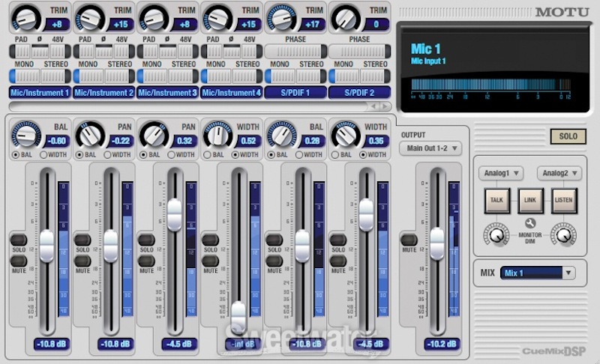This screenshot has height=364, width=600.
Task: Click the S/PDIF 1 trim knob
Action: pyautogui.click(x=282, y=18)
